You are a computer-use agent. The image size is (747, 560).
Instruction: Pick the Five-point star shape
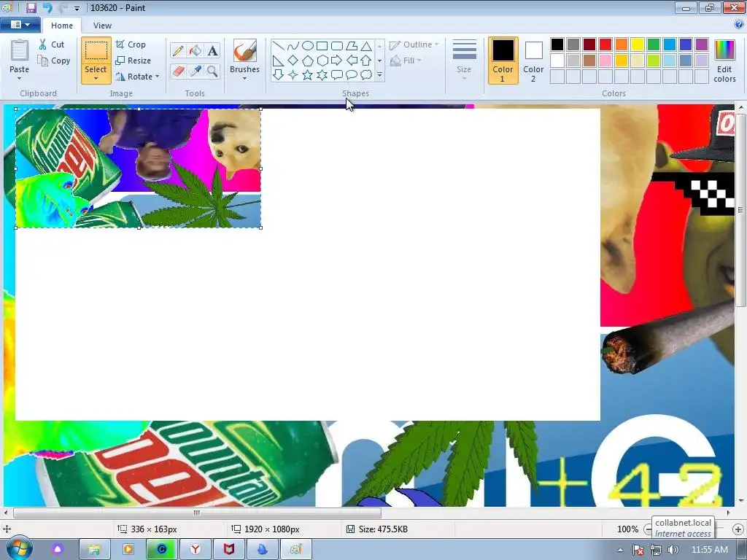(308, 75)
